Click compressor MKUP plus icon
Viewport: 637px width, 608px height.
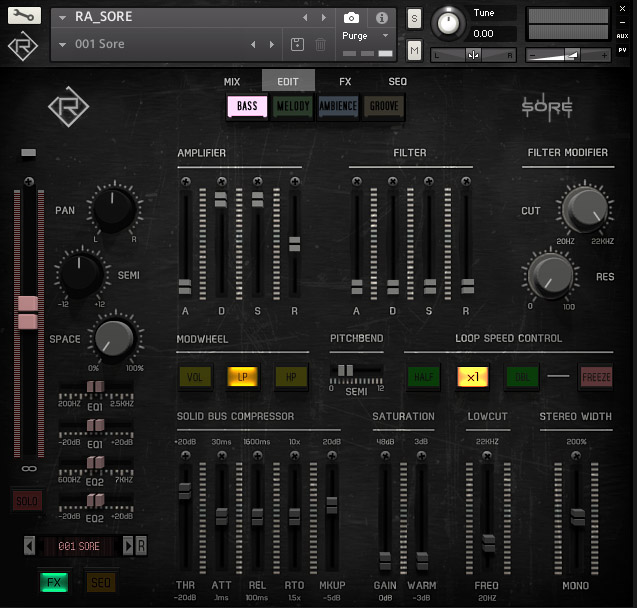pyautogui.click(x=332, y=456)
